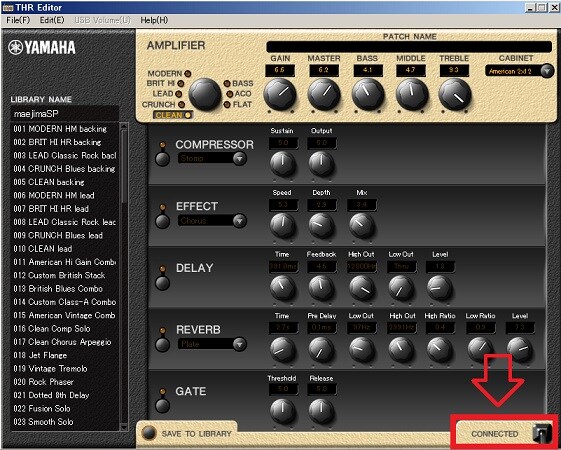Click the Delay Time knob

(283, 288)
